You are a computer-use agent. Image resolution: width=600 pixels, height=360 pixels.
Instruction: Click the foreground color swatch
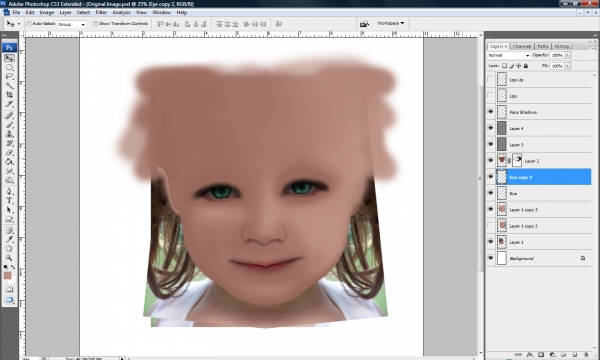[7, 275]
